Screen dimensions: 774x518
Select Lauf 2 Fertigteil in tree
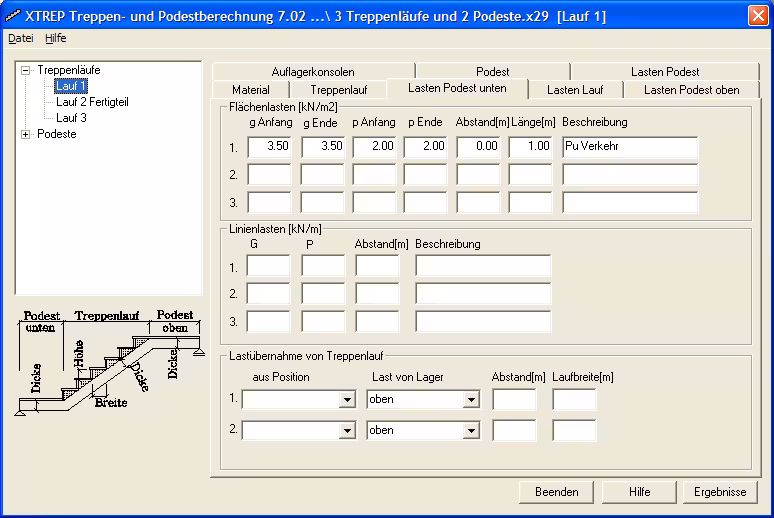tap(92, 102)
